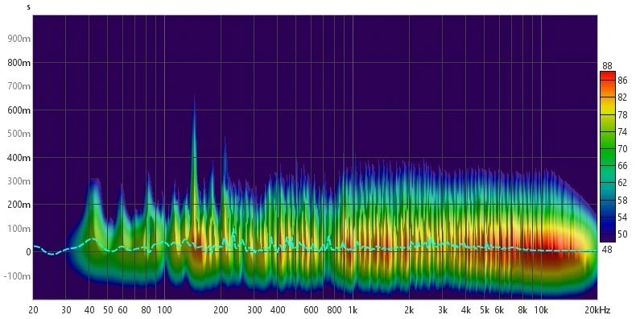Click the 62 dB color scale label
This screenshot has height=319, width=644.
point(622,184)
